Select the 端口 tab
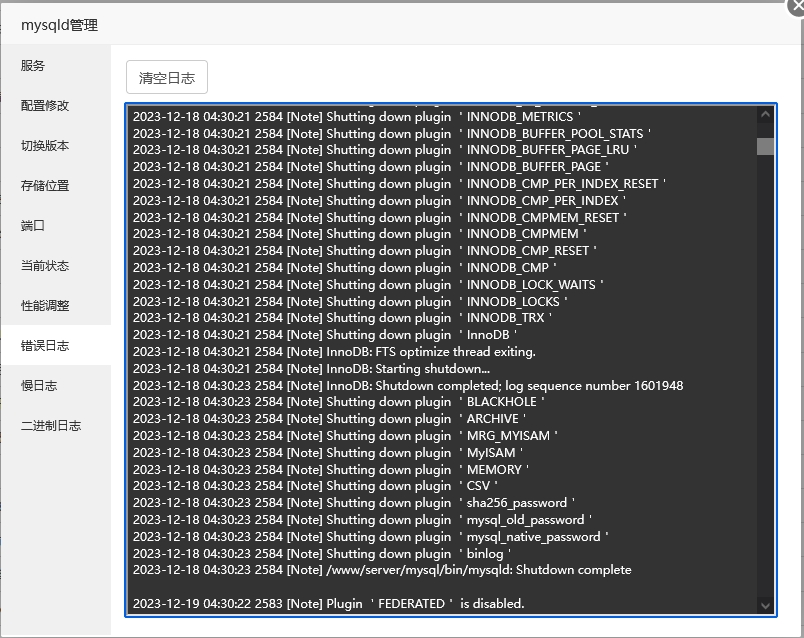This screenshot has width=804, height=638. point(55,226)
